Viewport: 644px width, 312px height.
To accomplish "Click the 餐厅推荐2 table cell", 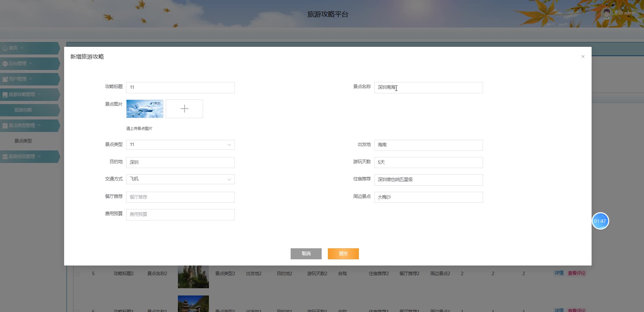I will coord(410,273).
